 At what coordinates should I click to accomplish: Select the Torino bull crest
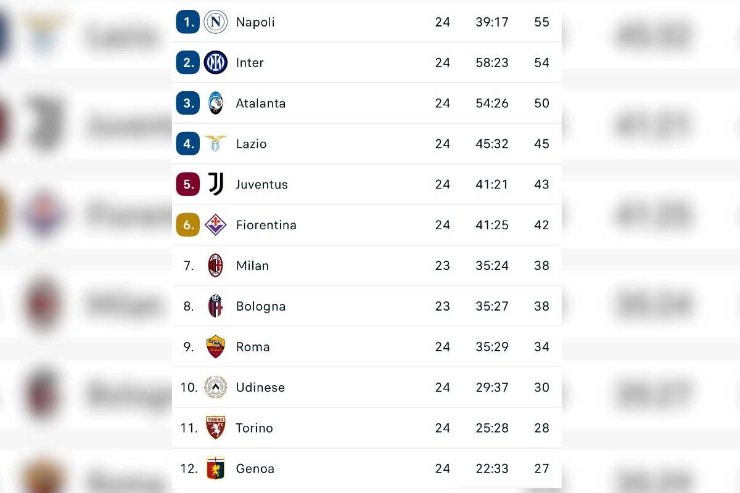point(216,428)
